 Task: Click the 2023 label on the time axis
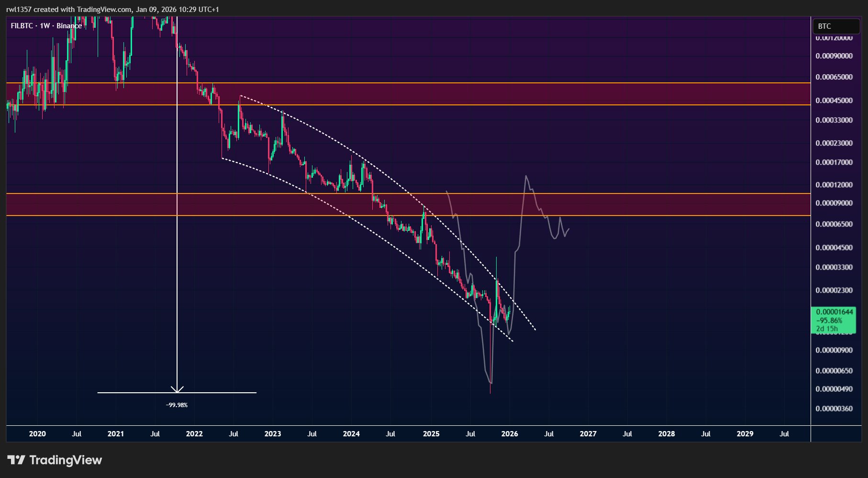[273, 434]
